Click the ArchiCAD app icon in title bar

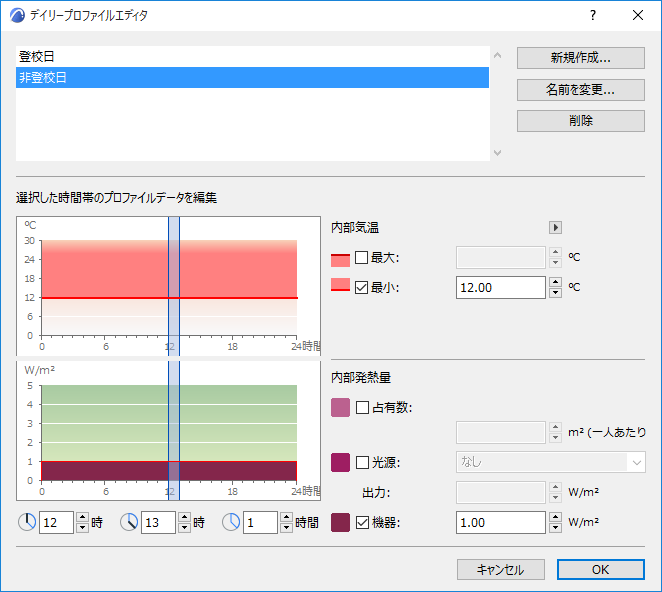[17, 16]
